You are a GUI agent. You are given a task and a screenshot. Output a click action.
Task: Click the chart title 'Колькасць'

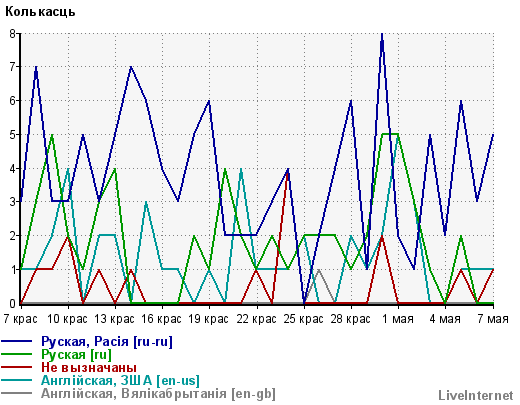(x=40, y=12)
